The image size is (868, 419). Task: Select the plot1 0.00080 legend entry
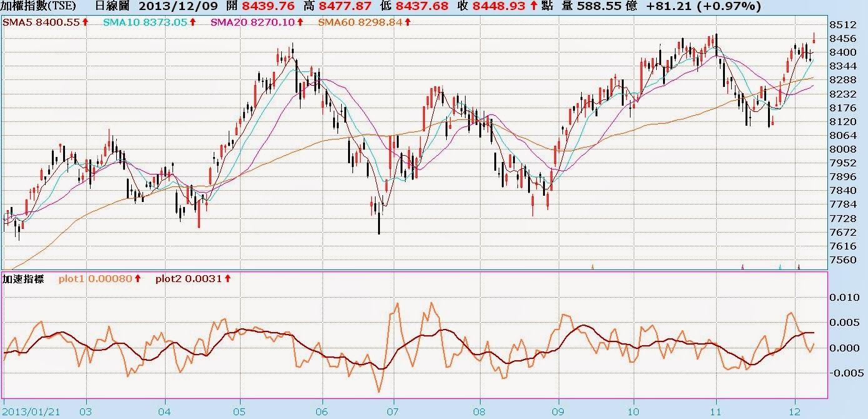click(96, 278)
